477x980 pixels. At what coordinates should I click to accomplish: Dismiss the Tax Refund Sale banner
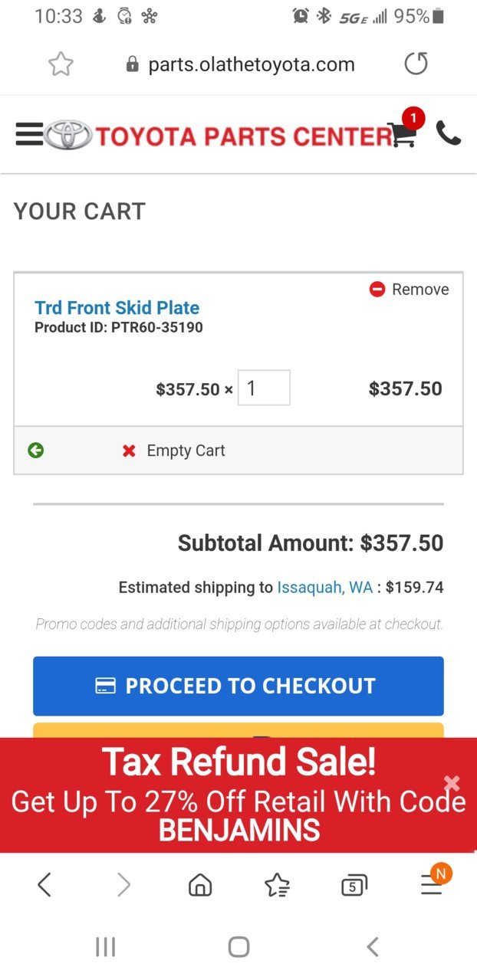tap(452, 783)
